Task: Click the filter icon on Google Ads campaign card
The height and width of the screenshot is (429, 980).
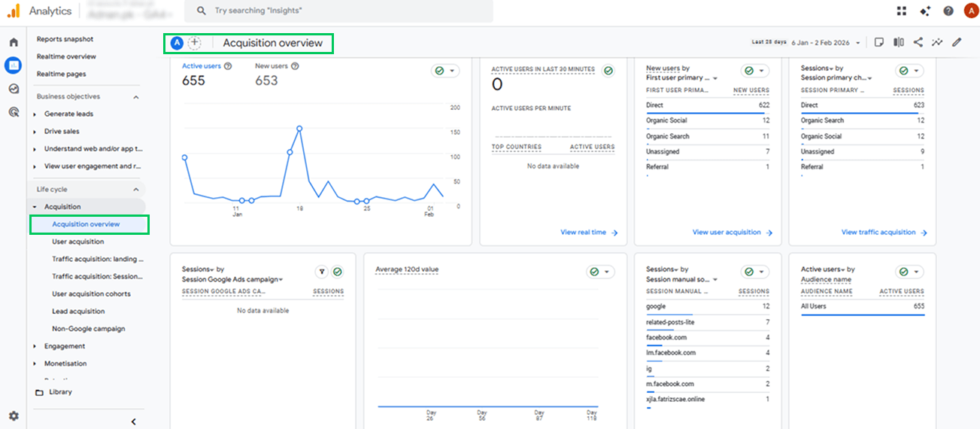Action: [x=321, y=272]
